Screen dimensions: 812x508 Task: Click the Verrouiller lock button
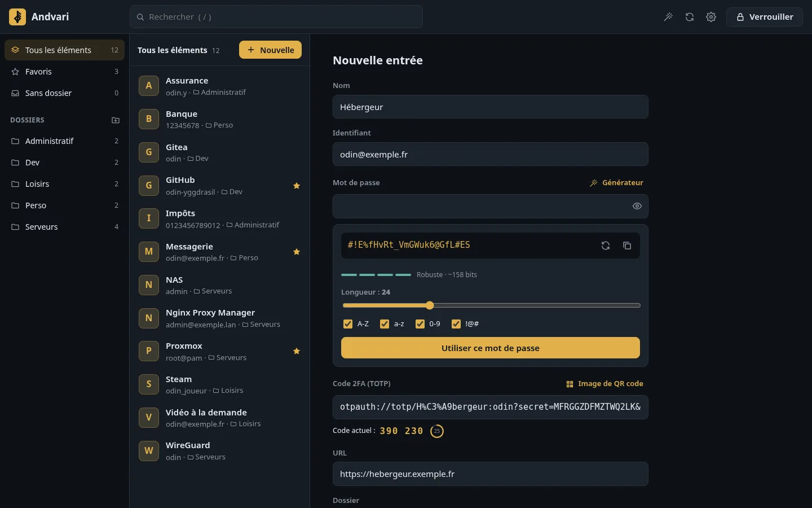coord(765,17)
